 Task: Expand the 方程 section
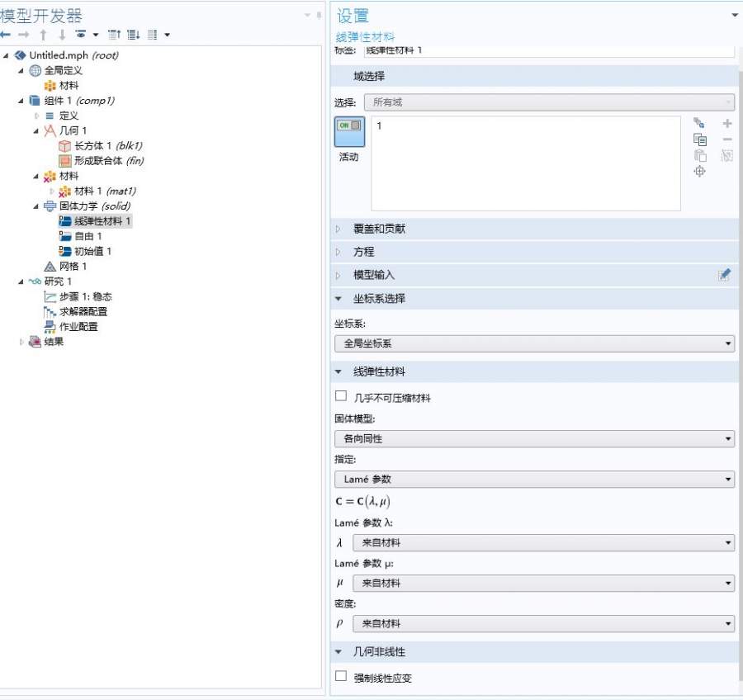[x=338, y=252]
